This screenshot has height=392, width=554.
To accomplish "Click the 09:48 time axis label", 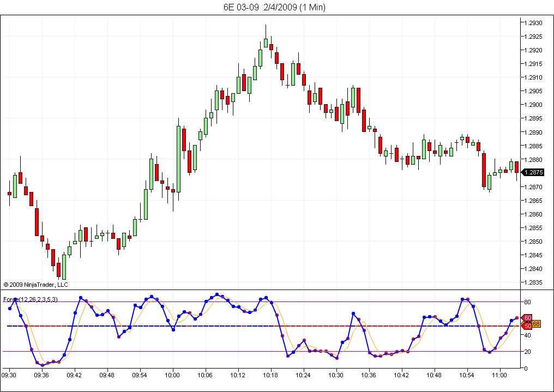I will pos(107,376).
